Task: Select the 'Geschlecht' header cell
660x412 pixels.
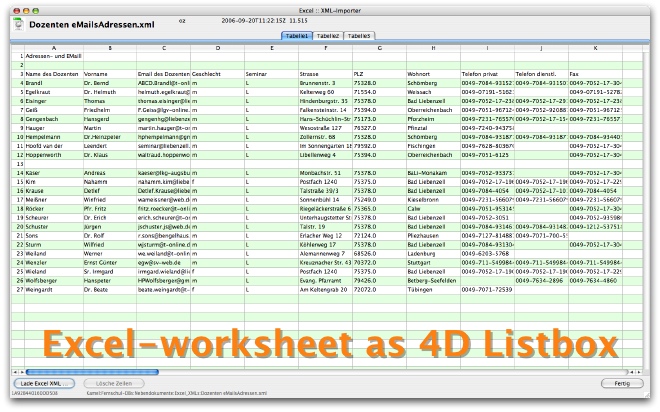Action: 218,74
